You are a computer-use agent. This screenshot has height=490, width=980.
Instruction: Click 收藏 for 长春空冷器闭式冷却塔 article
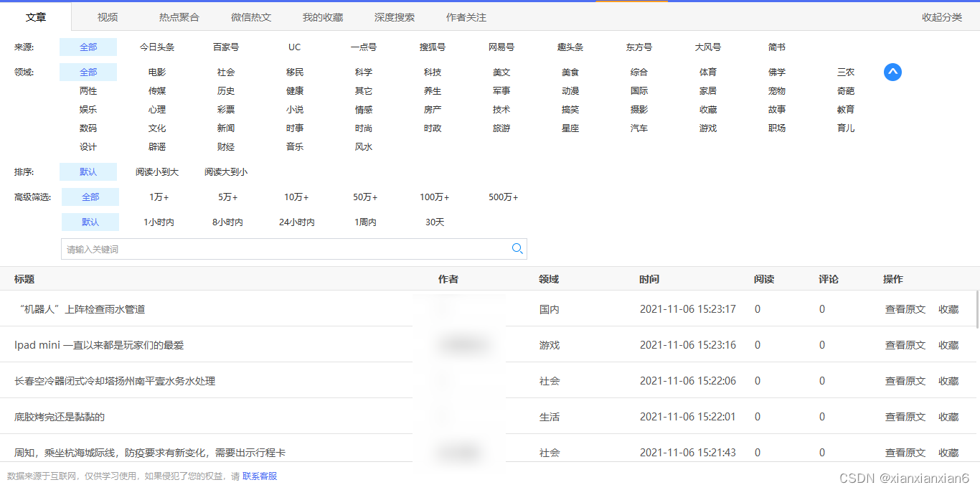pyautogui.click(x=948, y=381)
